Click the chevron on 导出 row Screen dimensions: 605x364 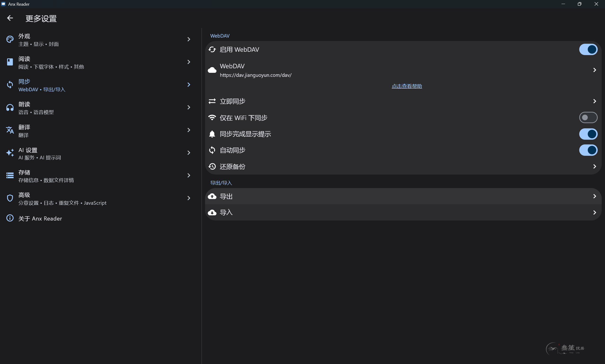click(594, 196)
